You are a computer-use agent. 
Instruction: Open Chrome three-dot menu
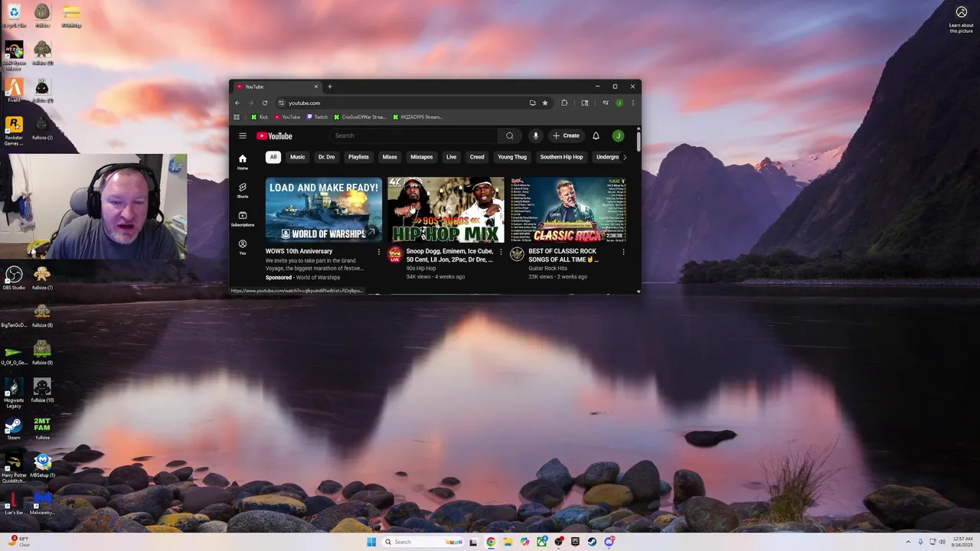tap(632, 103)
